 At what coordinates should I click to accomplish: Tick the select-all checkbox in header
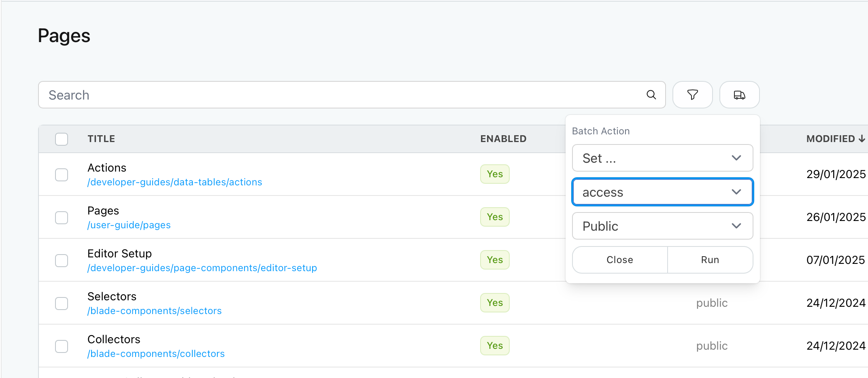[62, 139]
